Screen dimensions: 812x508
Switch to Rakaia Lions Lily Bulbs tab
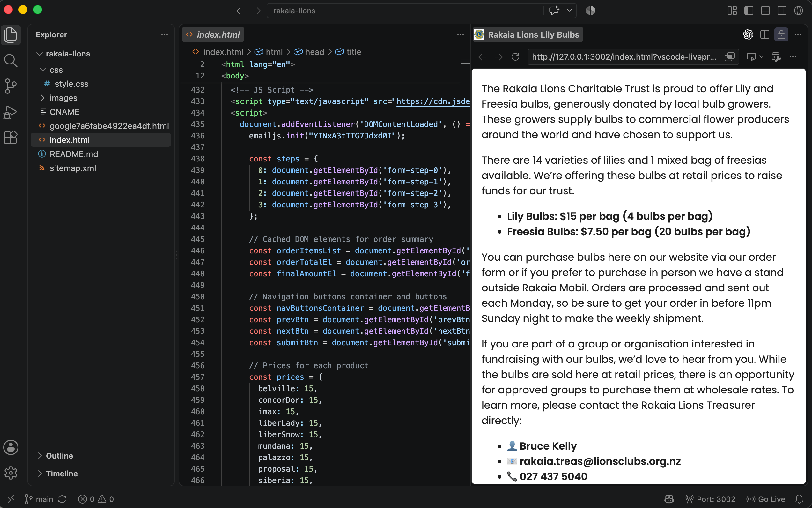coord(528,34)
